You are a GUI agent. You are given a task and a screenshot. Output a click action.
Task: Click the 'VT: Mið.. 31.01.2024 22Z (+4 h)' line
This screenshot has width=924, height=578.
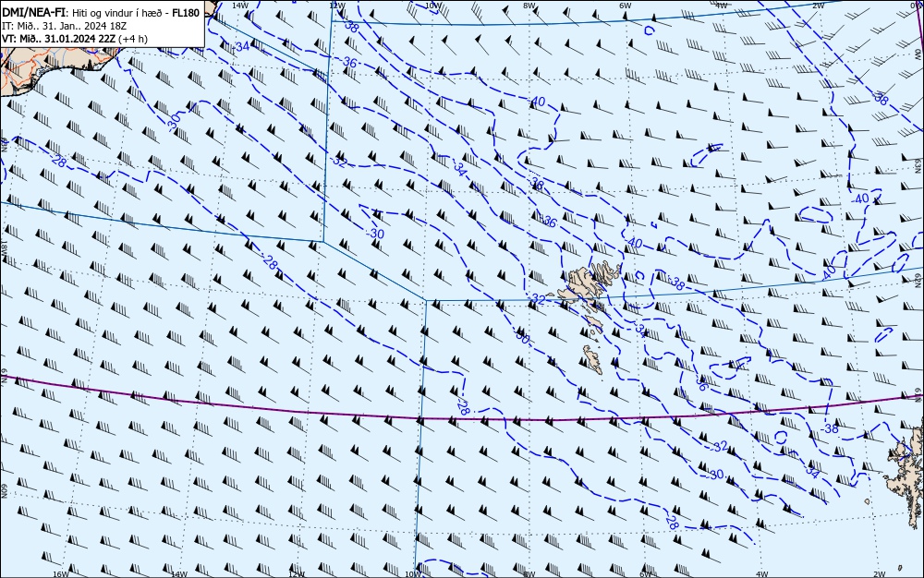pyautogui.click(x=75, y=39)
